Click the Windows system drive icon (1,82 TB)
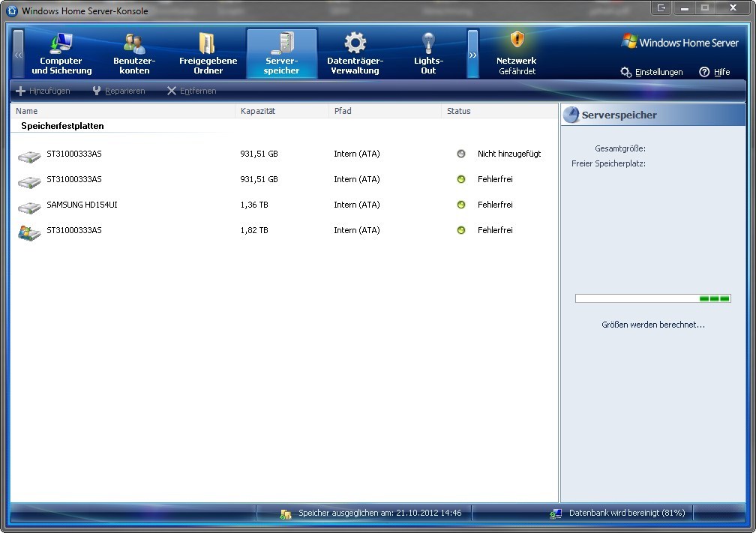This screenshot has width=756, height=533. pos(29,232)
